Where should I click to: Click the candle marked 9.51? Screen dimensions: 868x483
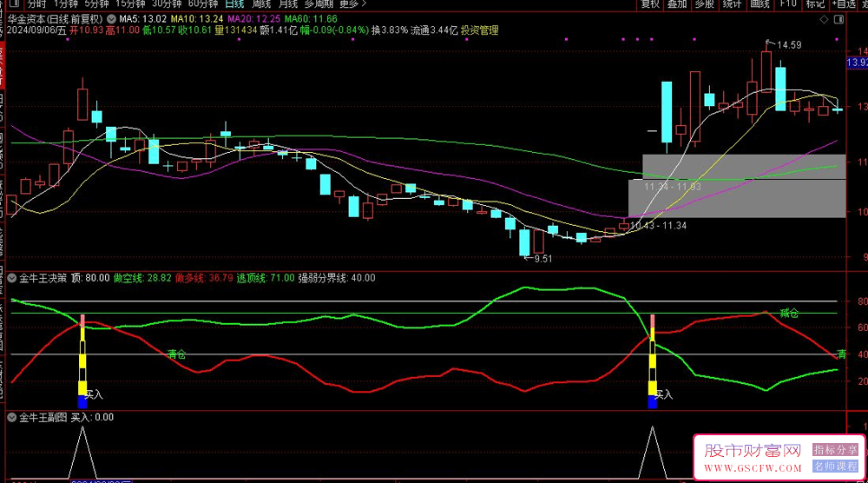pos(524,242)
